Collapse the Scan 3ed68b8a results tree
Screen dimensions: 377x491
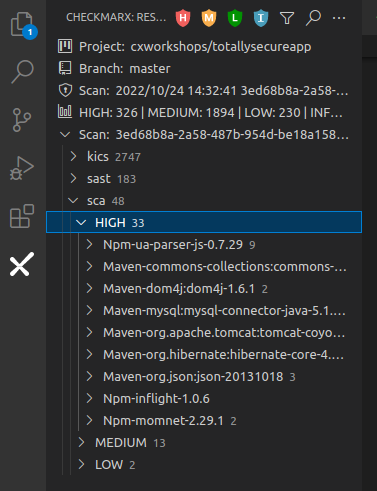click(65, 135)
